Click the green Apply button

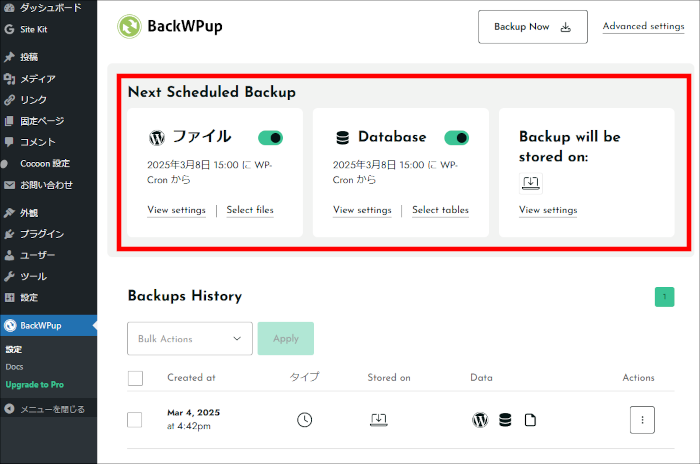(x=286, y=339)
